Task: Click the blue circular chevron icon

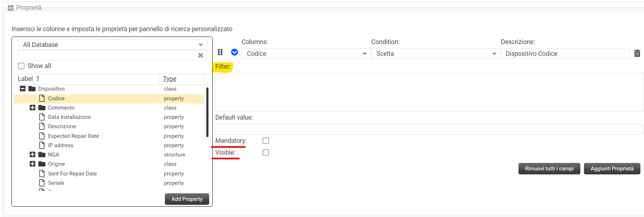Action: pyautogui.click(x=235, y=52)
